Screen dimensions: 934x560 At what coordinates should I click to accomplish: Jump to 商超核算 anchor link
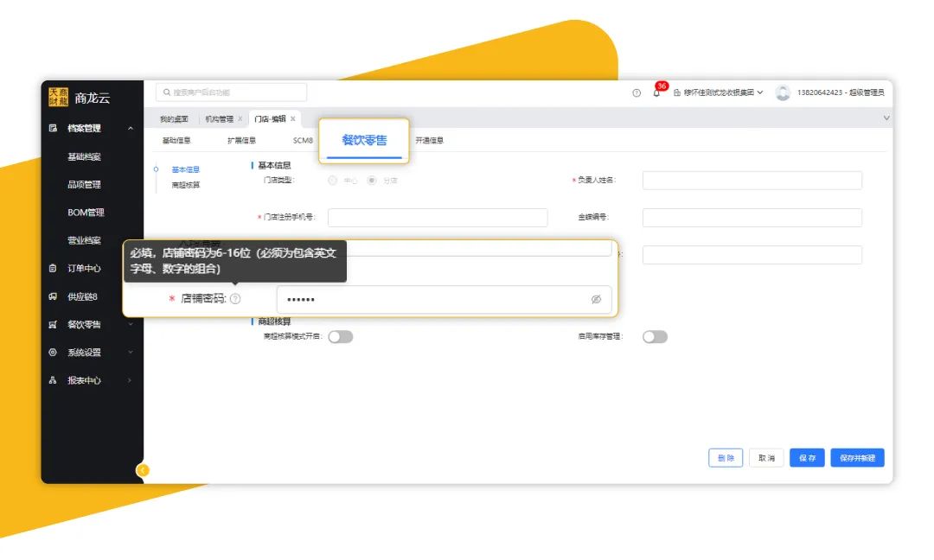coord(186,185)
